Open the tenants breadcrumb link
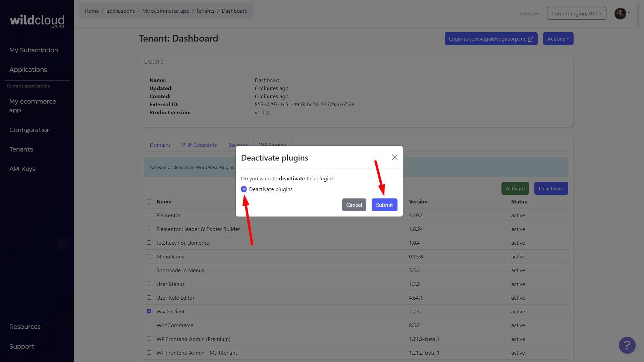 point(205,11)
